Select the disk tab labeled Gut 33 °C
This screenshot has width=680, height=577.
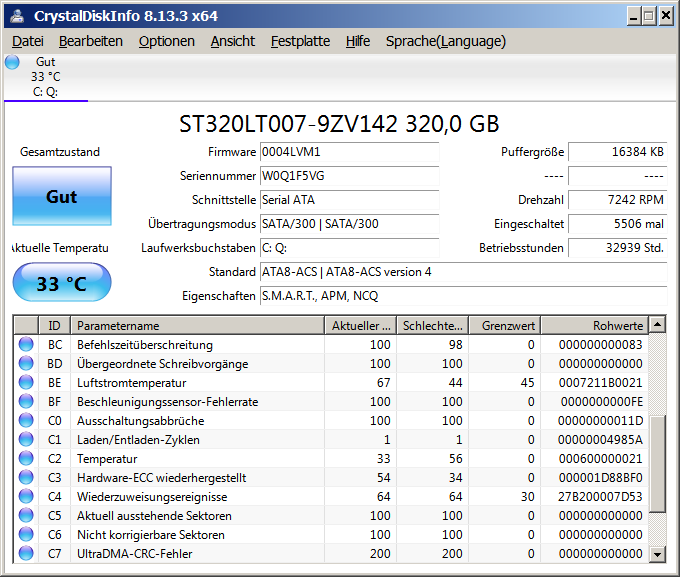coord(46,77)
